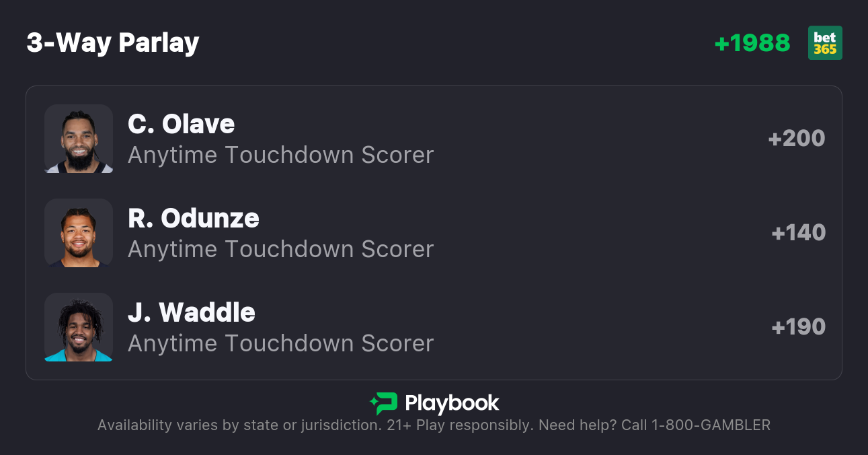Click Odunze's Anytime Touchdown Scorer label

pyautogui.click(x=280, y=249)
